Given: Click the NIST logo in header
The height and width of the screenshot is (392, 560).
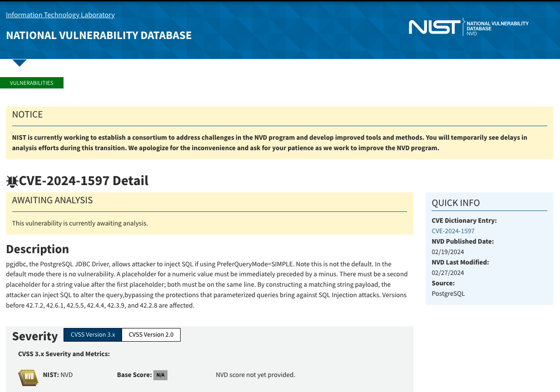Looking at the screenshot, I should 435,27.
